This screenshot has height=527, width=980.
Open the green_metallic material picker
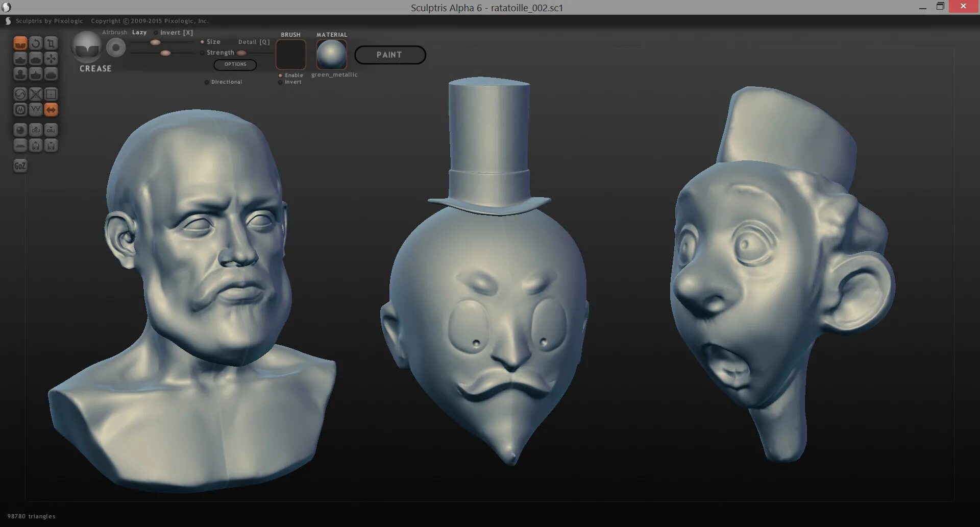[331, 54]
